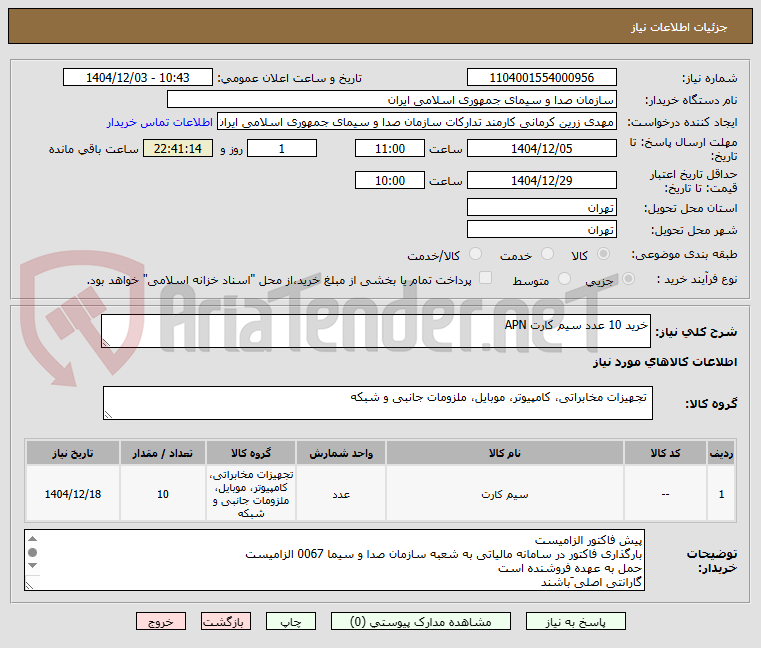Click the row number cell 1
761x648 pixels.
click(x=721, y=494)
